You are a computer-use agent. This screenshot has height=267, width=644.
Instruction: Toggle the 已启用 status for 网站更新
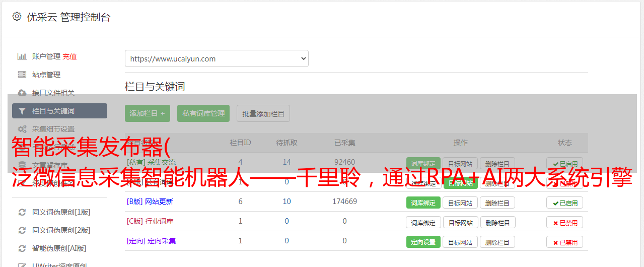tap(565, 203)
